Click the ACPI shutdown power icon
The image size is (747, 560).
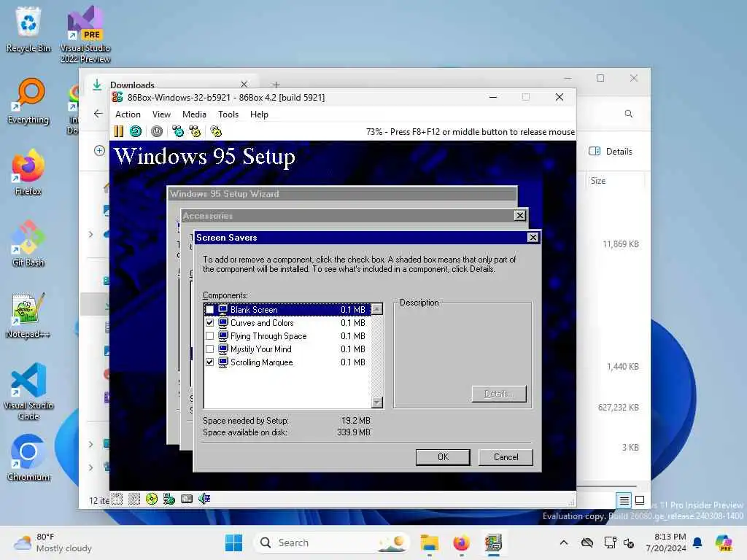tap(157, 131)
